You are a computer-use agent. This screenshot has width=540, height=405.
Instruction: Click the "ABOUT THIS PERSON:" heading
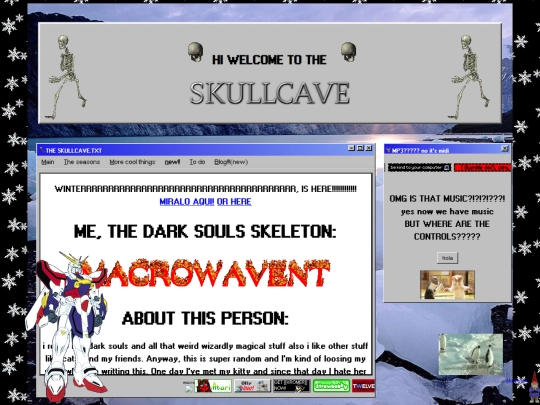pyautogui.click(x=205, y=318)
